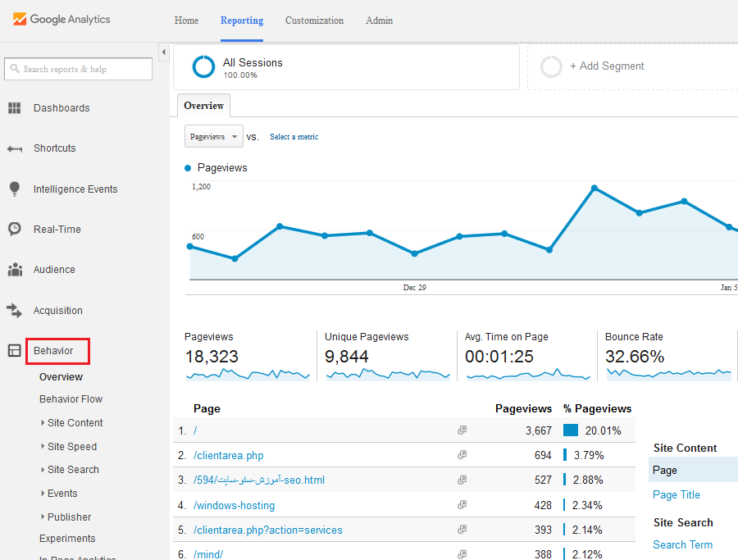The image size is (738, 560).
Task: Open the Intelligence Events section
Action: [x=75, y=189]
